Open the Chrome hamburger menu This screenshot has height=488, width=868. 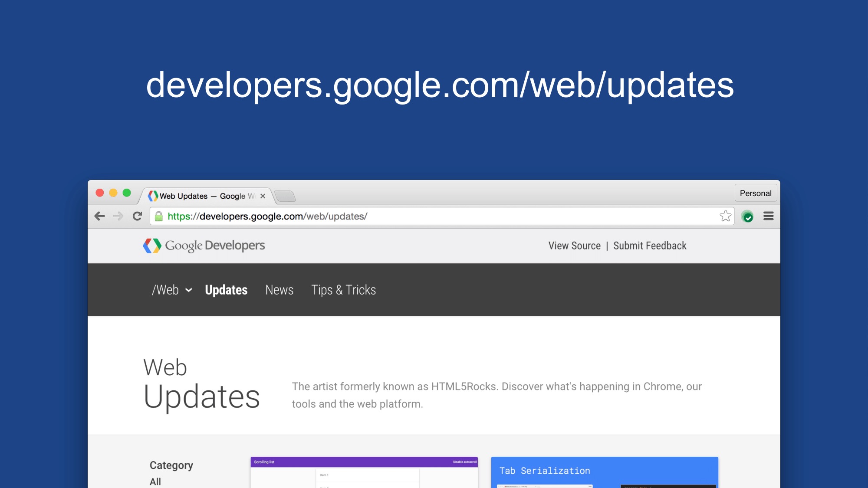[x=768, y=216]
